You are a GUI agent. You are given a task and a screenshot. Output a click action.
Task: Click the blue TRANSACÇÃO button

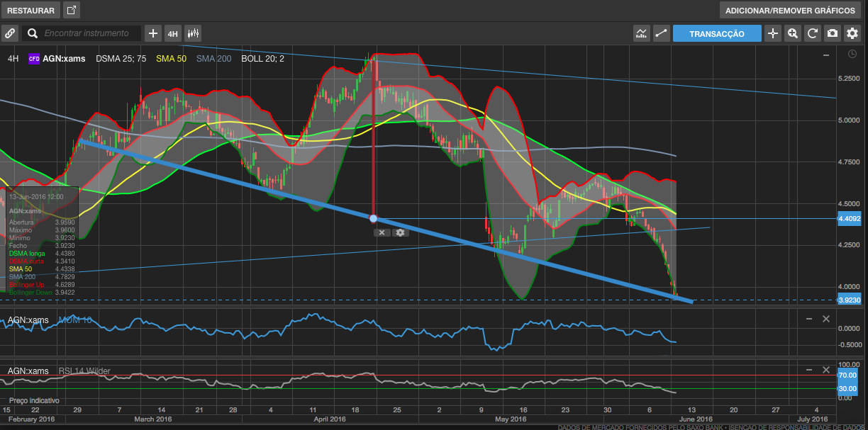717,33
